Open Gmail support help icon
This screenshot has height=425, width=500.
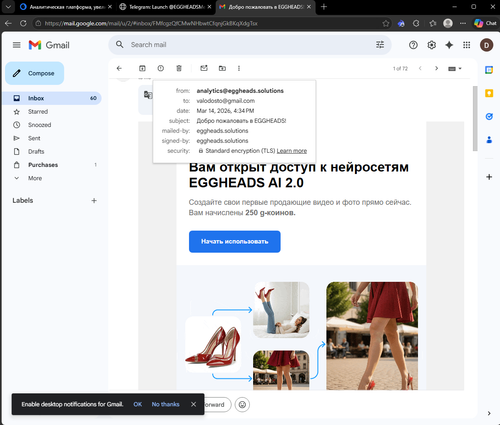413,45
